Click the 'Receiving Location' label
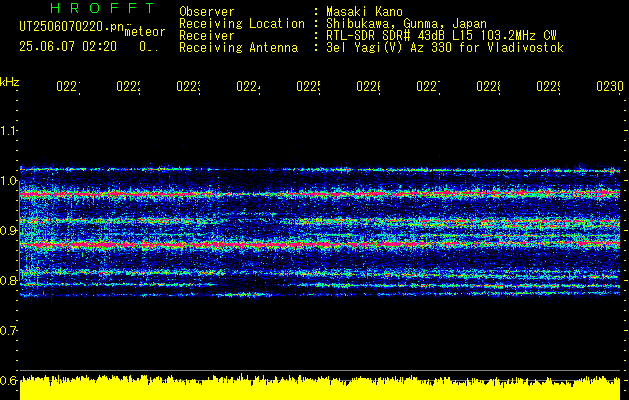Screen dimensions: 629x400 point(242,24)
